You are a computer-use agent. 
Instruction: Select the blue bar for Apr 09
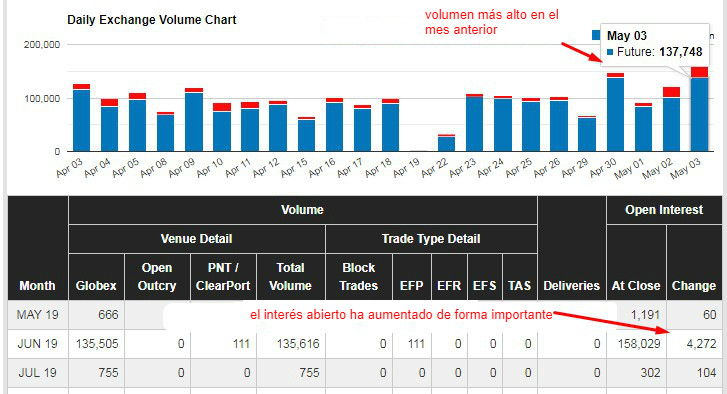click(194, 122)
